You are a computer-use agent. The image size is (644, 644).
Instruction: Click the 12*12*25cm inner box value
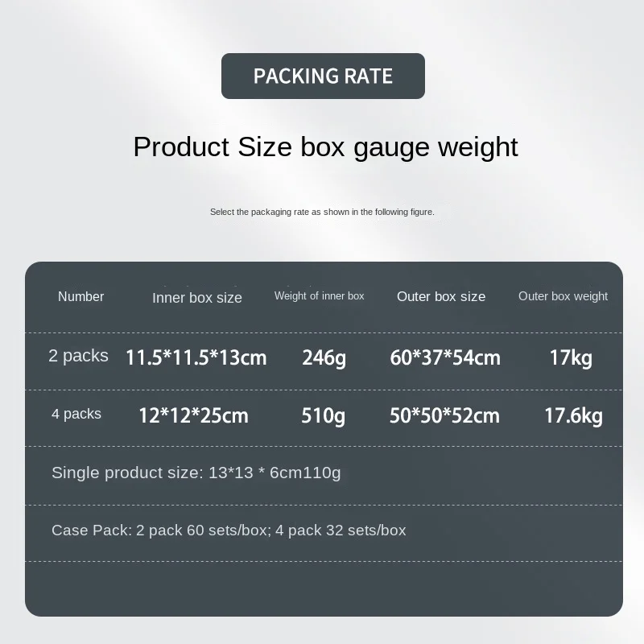pos(193,415)
